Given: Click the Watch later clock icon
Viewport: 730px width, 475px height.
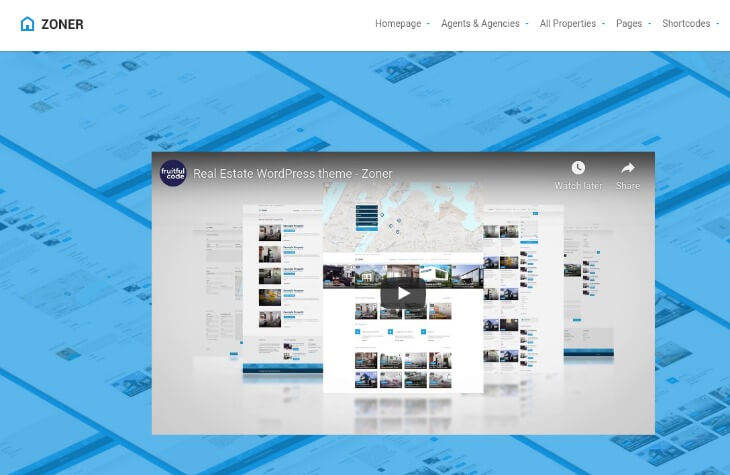Looking at the screenshot, I should point(578,168).
